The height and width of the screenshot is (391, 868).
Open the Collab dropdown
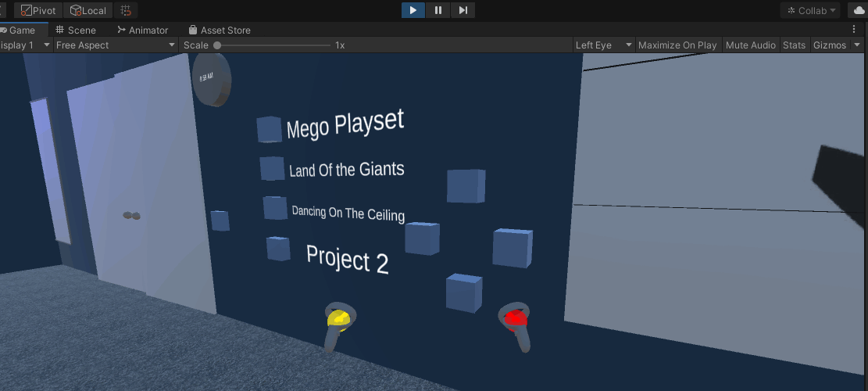(810, 10)
